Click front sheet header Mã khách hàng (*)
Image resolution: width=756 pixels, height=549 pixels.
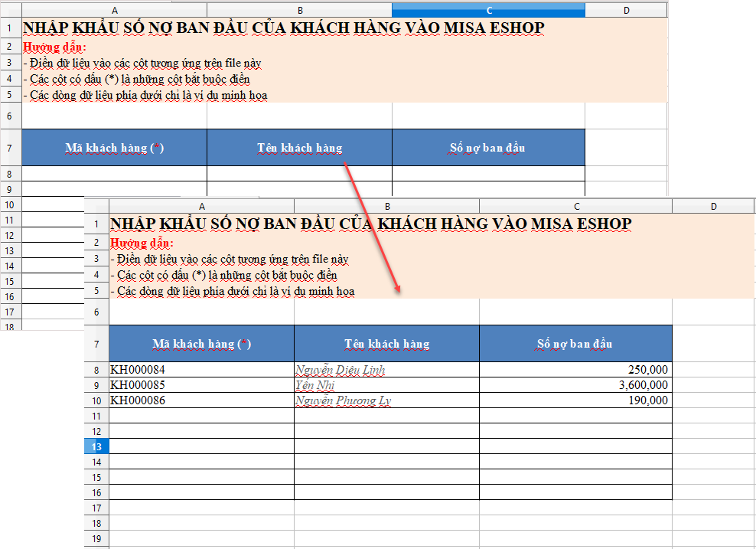pyautogui.click(x=201, y=344)
